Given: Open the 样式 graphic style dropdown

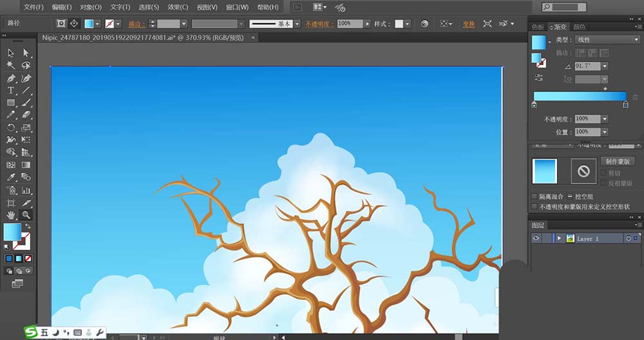Looking at the screenshot, I should [x=408, y=24].
